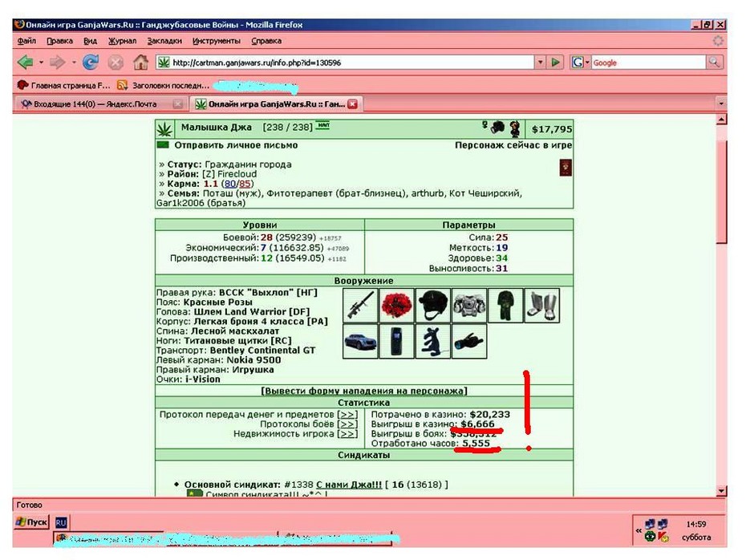Open the back history dropdown arrow
This screenshot has width=746, height=560.
click(41, 63)
